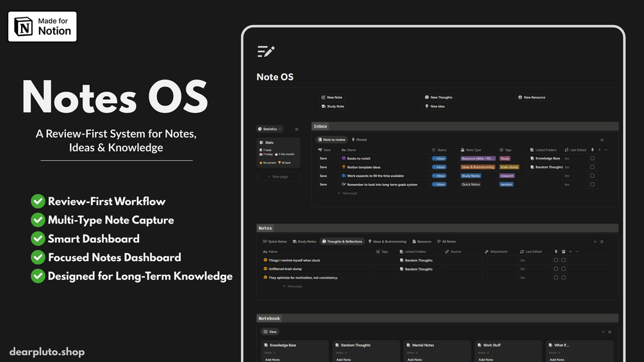Open the Stats card in sidebar

[279, 152]
